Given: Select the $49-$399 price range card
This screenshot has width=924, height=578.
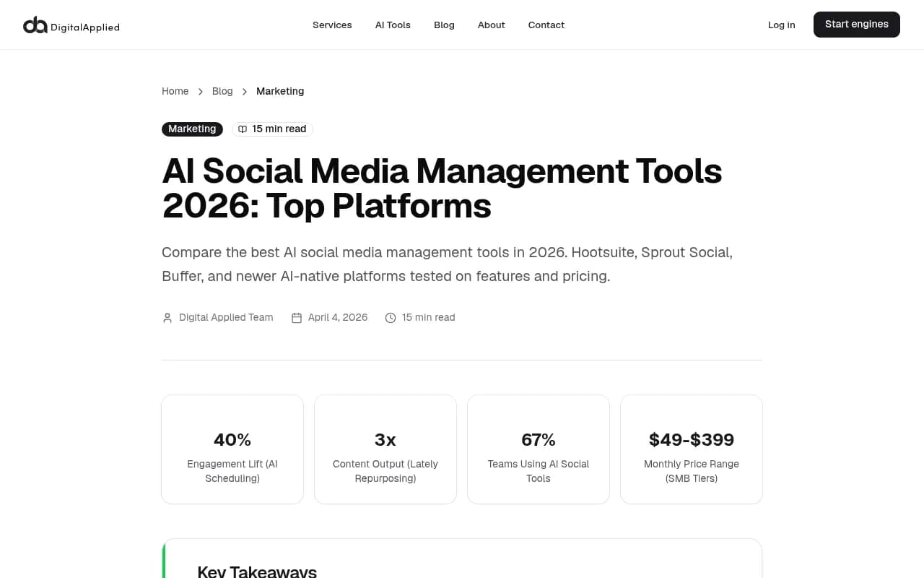Looking at the screenshot, I should click(x=692, y=449).
